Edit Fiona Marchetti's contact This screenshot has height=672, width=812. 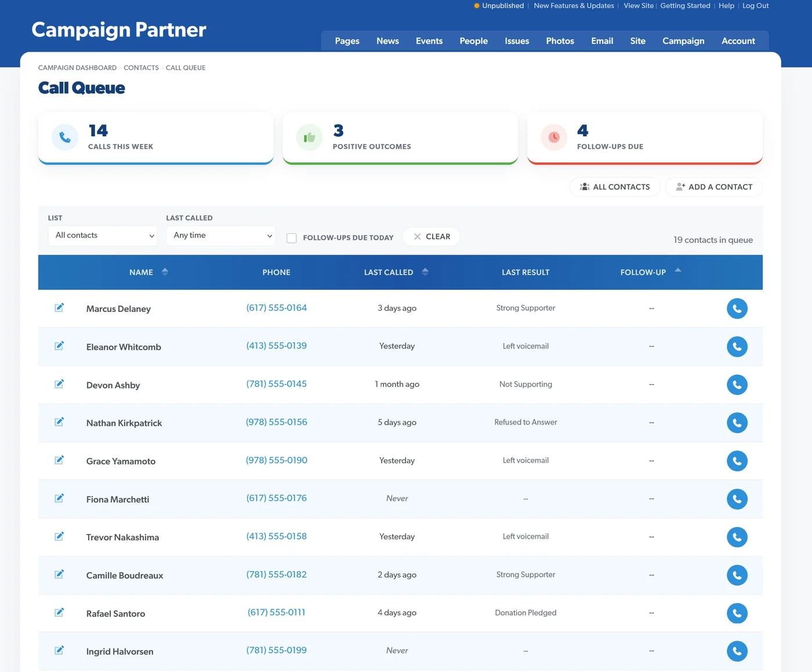tap(59, 498)
